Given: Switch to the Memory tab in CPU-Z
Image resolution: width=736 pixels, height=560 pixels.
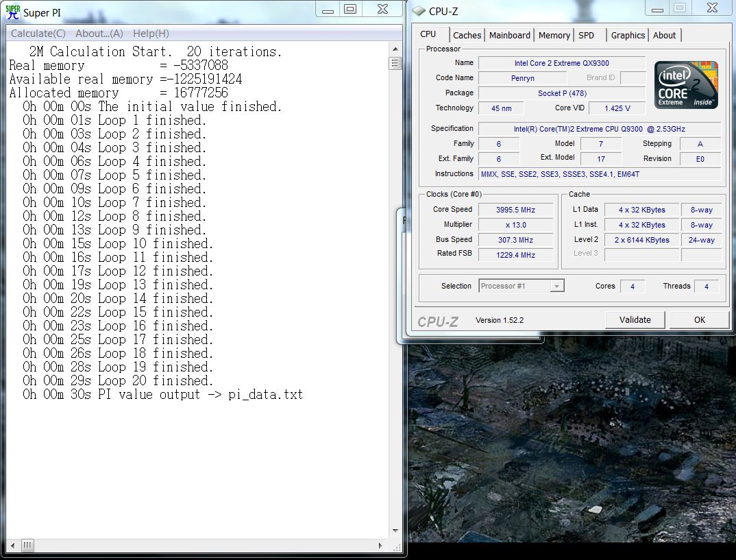Looking at the screenshot, I should coord(554,35).
